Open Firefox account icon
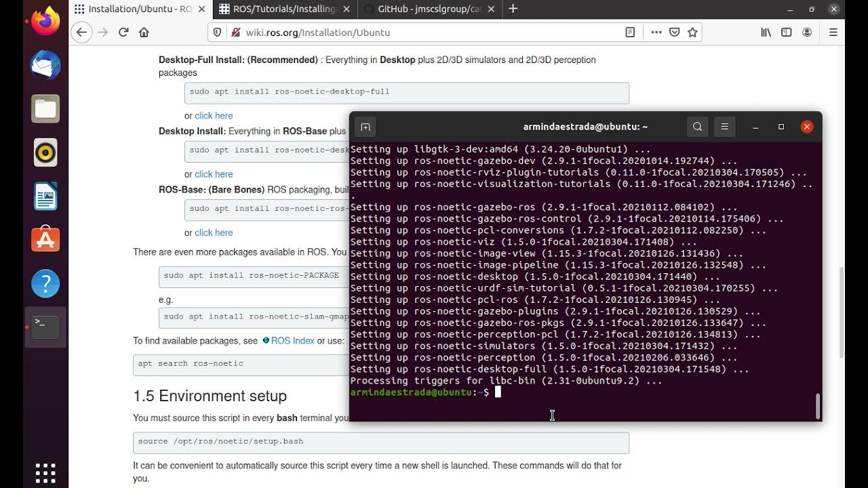 coord(807,32)
